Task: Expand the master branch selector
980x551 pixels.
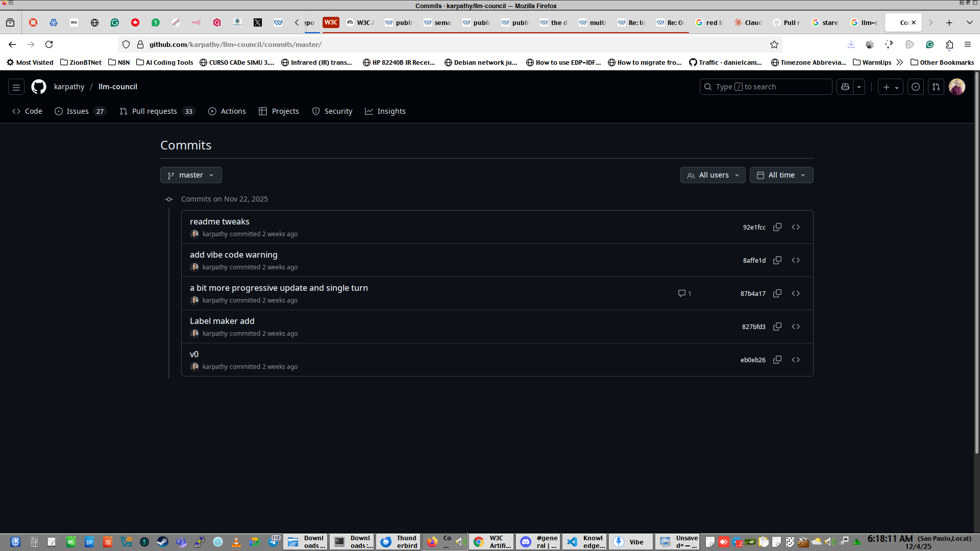Action: click(x=191, y=175)
